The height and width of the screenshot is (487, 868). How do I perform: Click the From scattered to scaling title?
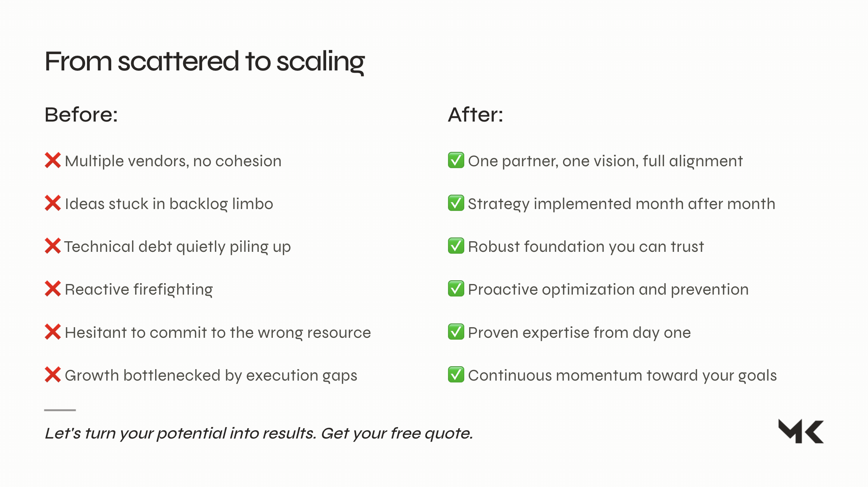(204, 61)
